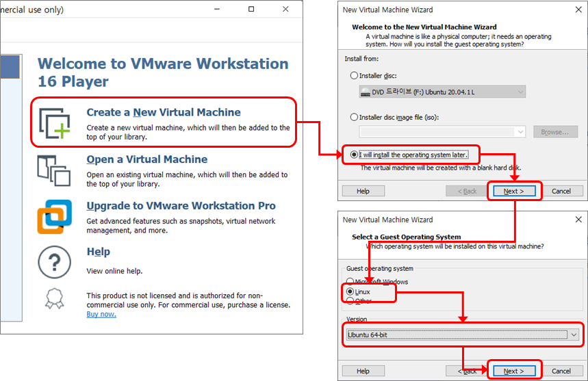588x381 pixels.
Task: Close the VMware Workstation Player window
Action: pyautogui.click(x=285, y=9)
